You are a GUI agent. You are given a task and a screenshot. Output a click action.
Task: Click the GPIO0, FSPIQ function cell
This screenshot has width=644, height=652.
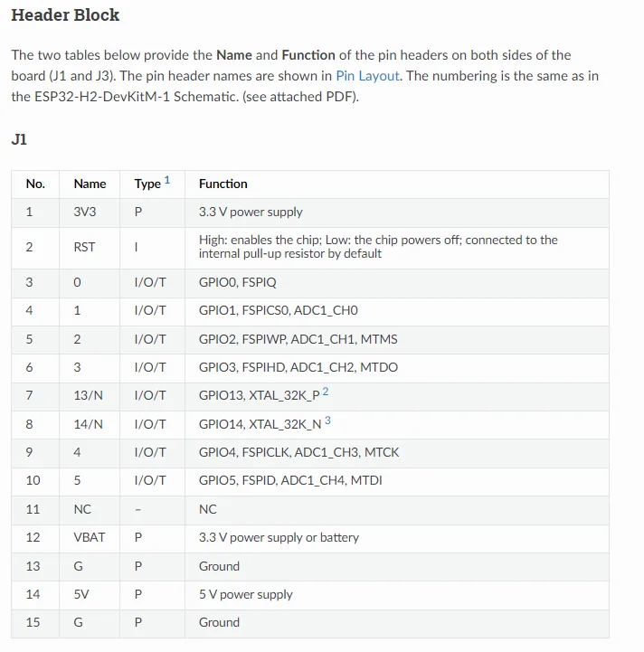point(237,282)
